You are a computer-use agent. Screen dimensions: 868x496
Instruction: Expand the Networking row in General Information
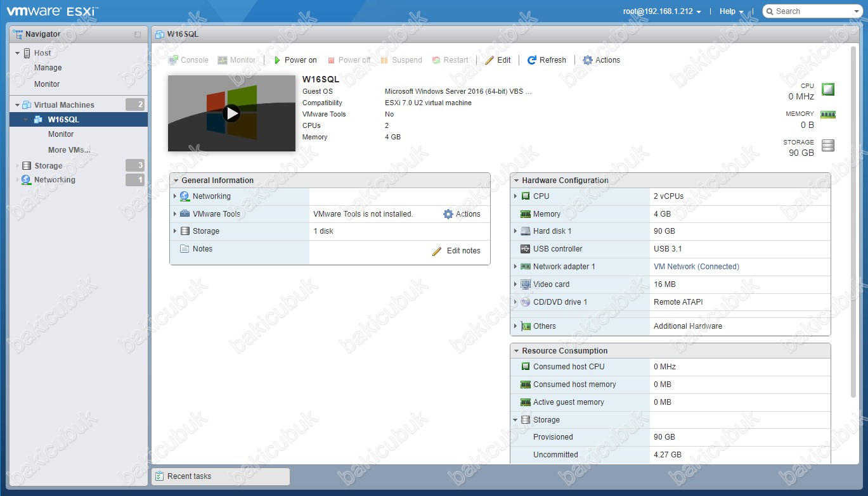(174, 196)
